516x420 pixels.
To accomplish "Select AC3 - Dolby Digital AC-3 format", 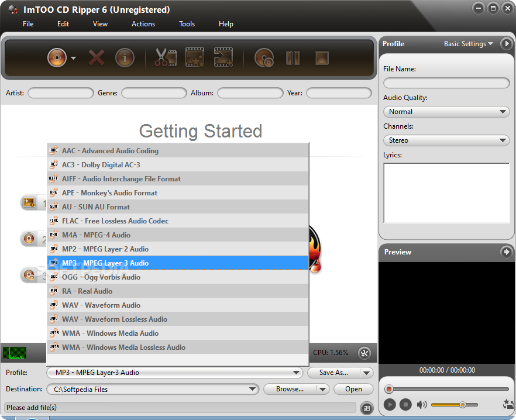I will 178,164.
